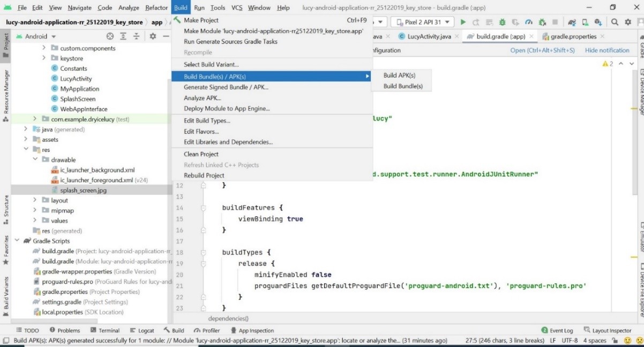This screenshot has width=644, height=347.
Task: Click the Debug app bug icon
Action: pos(502,22)
